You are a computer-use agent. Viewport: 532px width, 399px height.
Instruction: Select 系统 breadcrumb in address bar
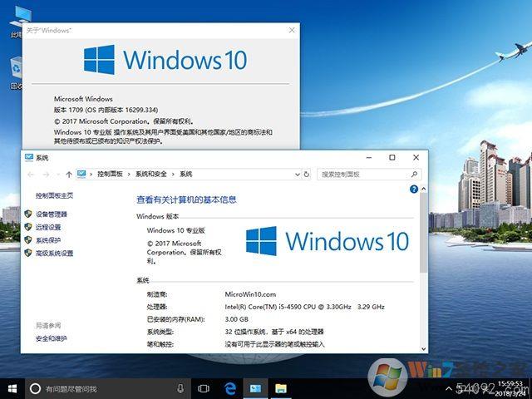[x=186, y=174]
